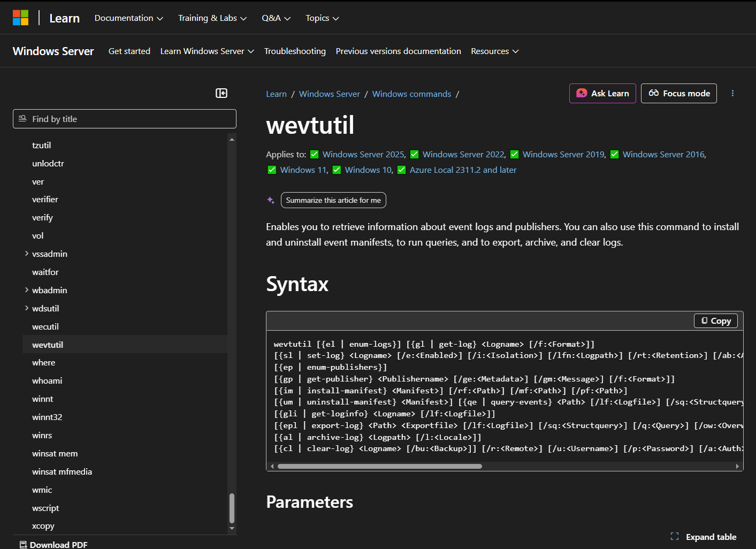The height and width of the screenshot is (549, 756).
Task: Select whoami in the sidebar
Action: click(x=47, y=380)
